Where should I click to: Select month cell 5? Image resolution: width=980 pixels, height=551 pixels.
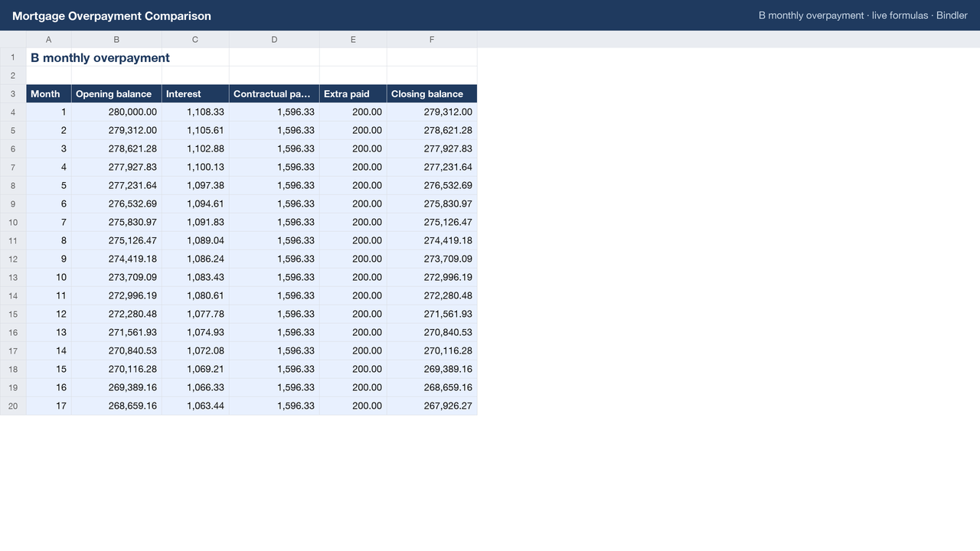49,186
